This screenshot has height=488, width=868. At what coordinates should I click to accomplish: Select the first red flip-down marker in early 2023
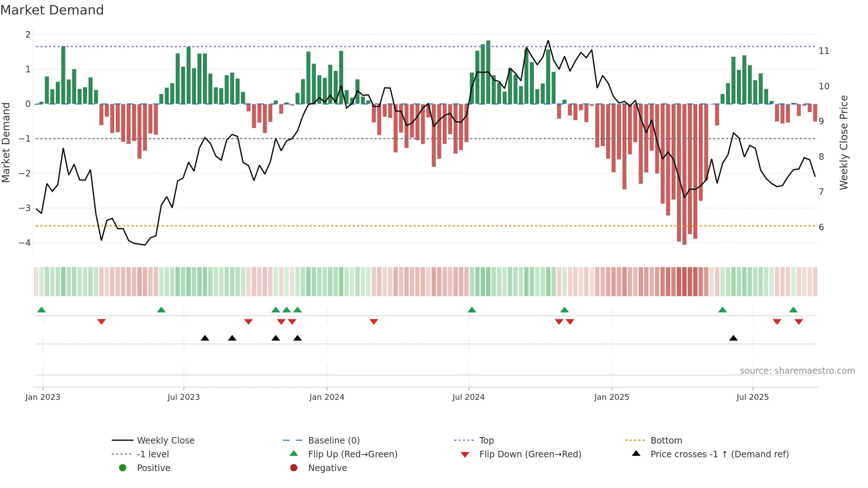[101, 322]
